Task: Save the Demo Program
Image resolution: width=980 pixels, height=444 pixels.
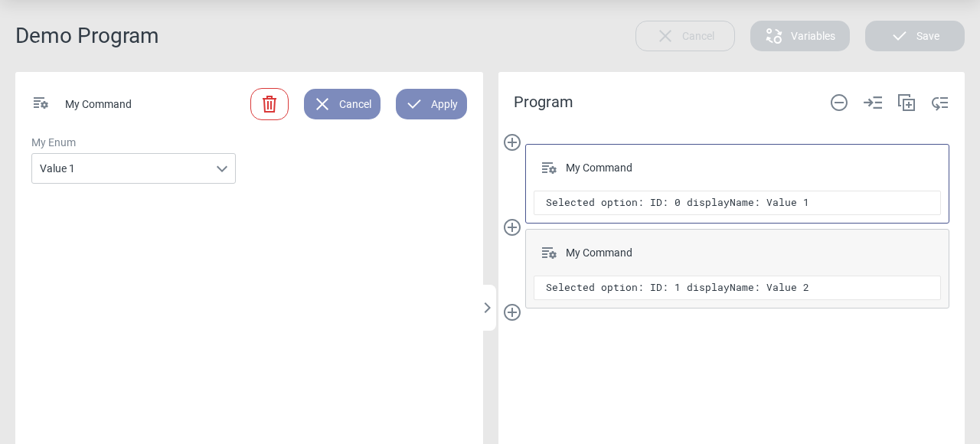Action: 915,36
